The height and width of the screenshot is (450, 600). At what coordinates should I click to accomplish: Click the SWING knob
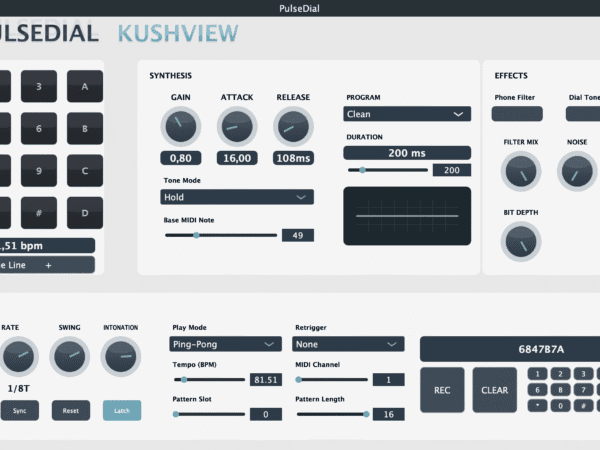point(70,356)
